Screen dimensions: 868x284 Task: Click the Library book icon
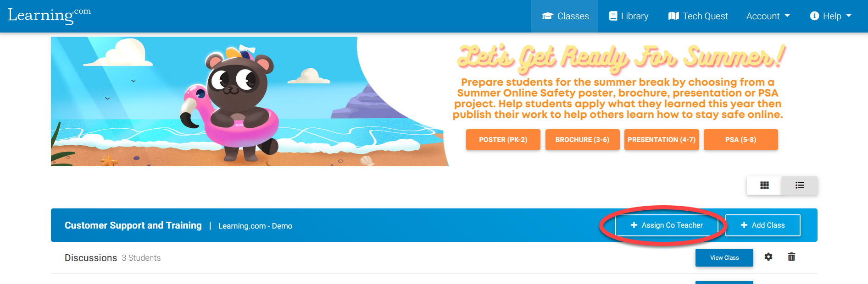613,16
